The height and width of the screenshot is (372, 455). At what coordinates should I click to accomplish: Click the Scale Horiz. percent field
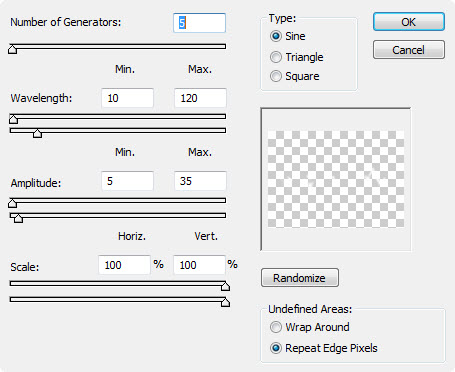coord(124,265)
